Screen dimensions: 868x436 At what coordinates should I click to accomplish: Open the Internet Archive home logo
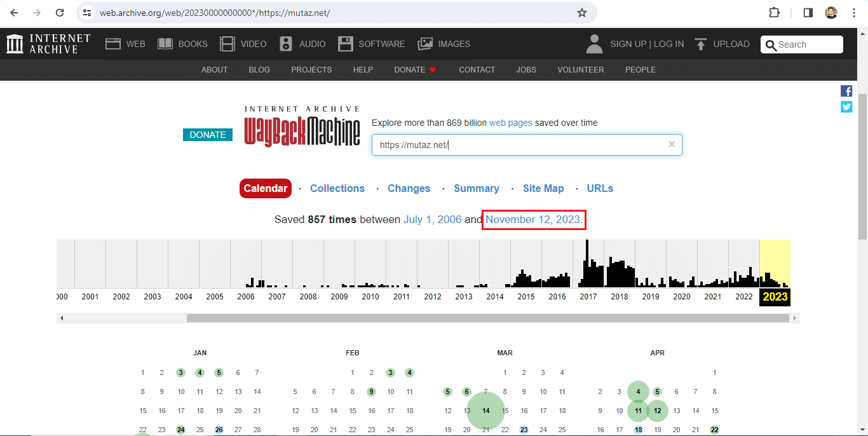(x=48, y=44)
